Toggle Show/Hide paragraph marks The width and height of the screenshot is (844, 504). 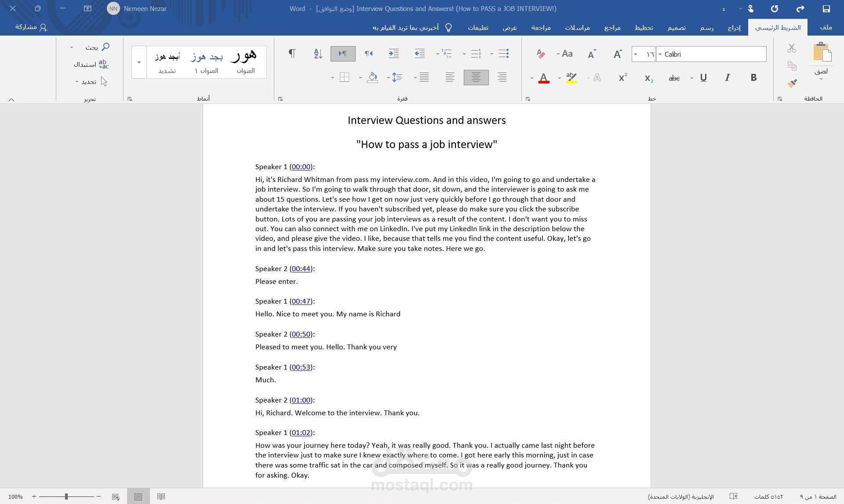tap(292, 54)
